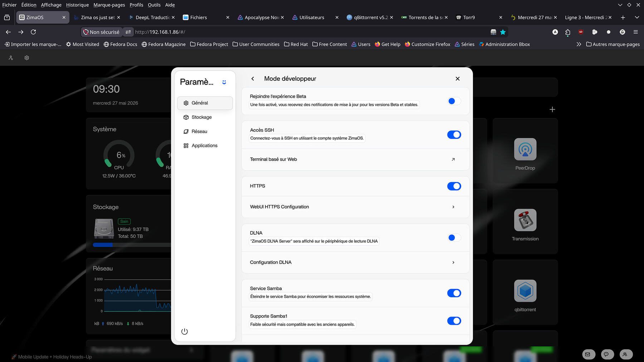Expand the Configuration DLNA row chevron
The height and width of the screenshot is (362, 644).
(x=453, y=262)
